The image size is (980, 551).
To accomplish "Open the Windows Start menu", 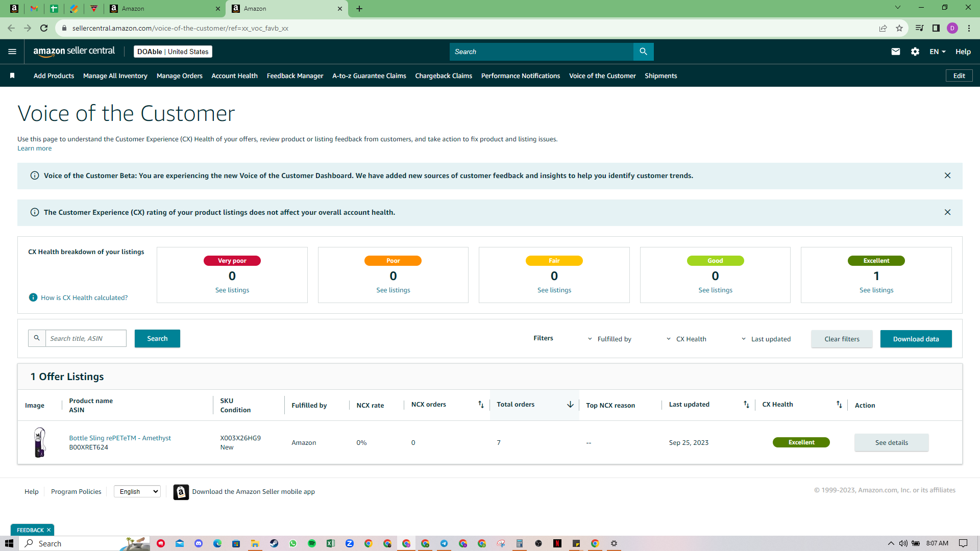I will [x=9, y=543].
